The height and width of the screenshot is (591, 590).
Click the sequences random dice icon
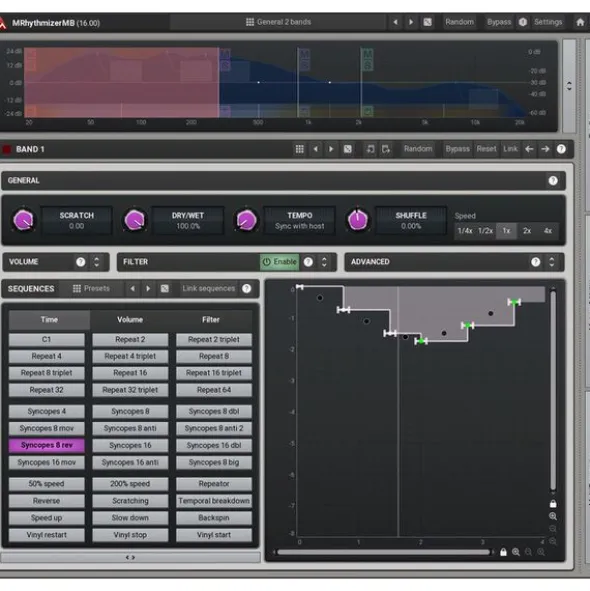coord(165,289)
